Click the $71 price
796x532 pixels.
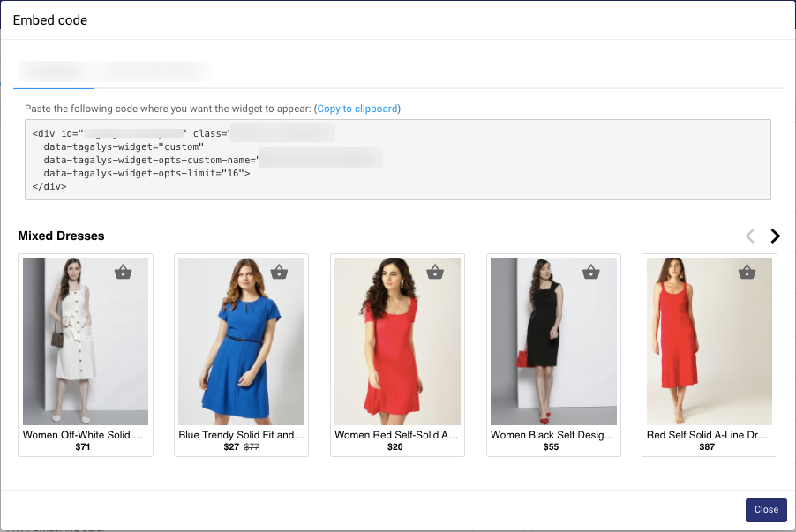[x=83, y=447]
